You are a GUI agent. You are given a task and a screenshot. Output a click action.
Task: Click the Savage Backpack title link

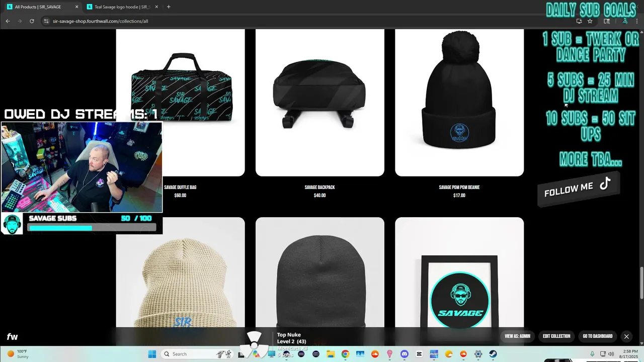coord(319,188)
